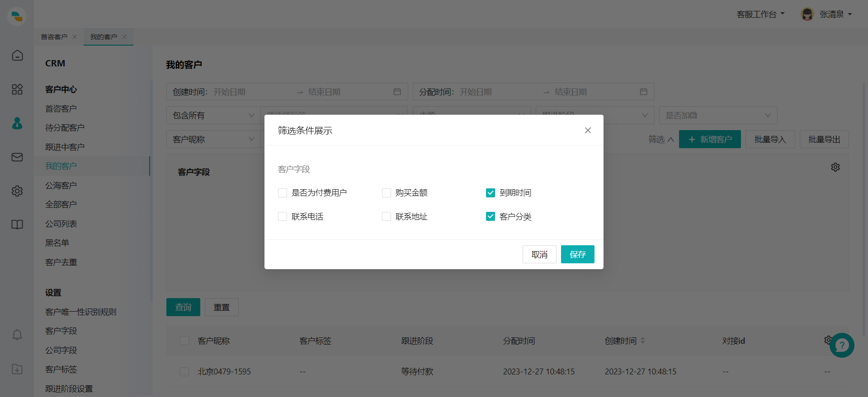This screenshot has height=397, width=868.
Task: Expand the 包含所有 dropdown
Action: (213, 116)
